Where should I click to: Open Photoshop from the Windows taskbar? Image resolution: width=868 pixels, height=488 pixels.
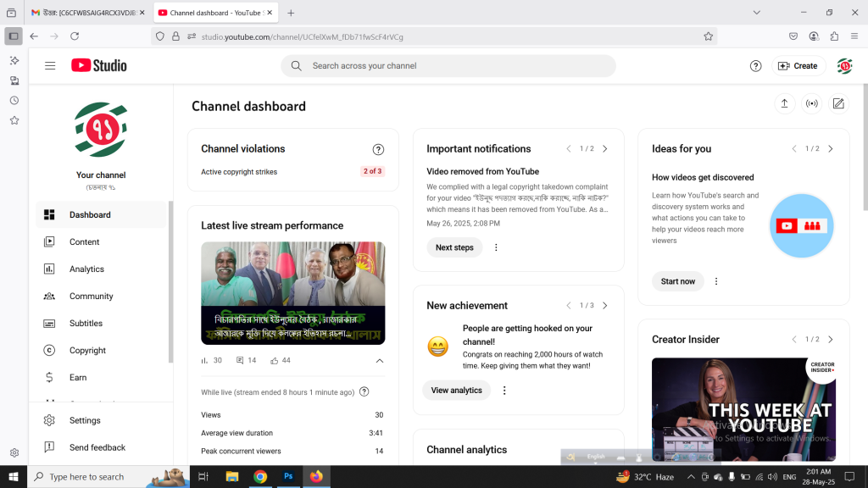pos(288,477)
